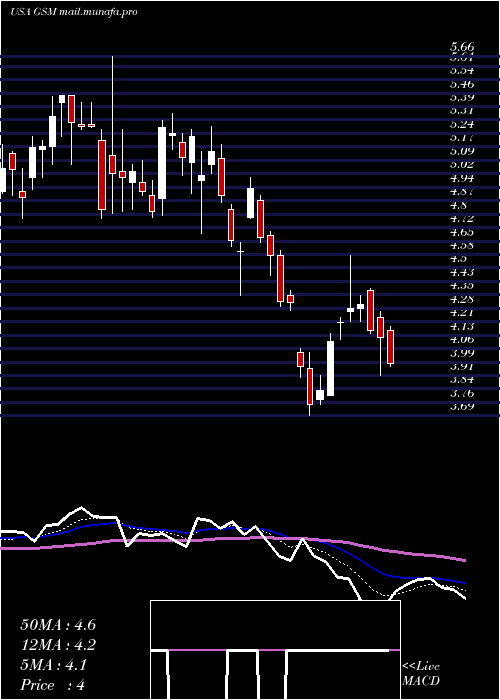Image resolution: width=500 pixels, height=700 pixels.
Task: Click the '<<Live' label
Action: click(421, 667)
